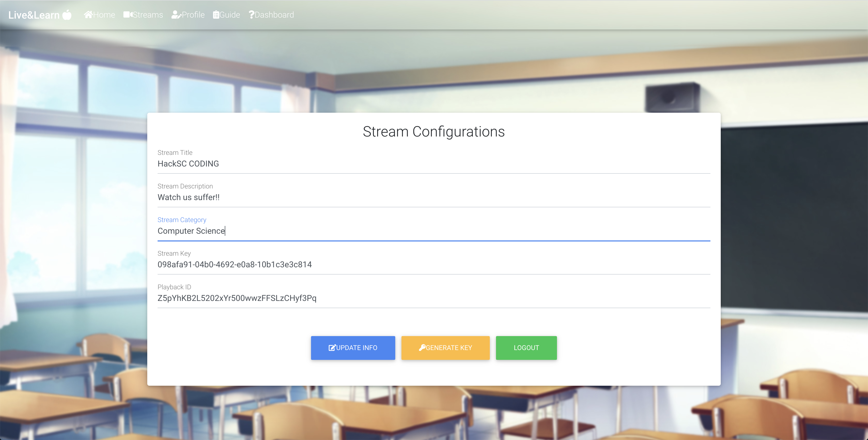Click into the Stream Description field
Screen dimensions: 868x440
(434, 197)
